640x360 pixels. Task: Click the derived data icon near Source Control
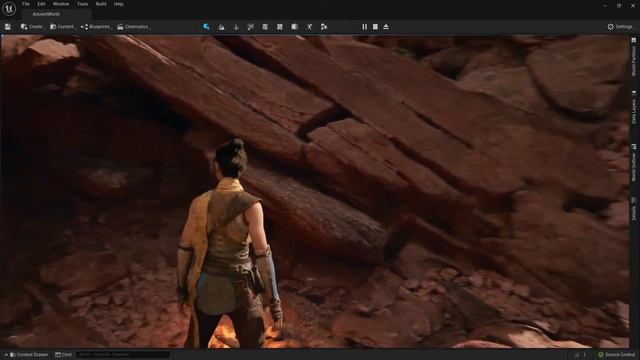click(577, 355)
